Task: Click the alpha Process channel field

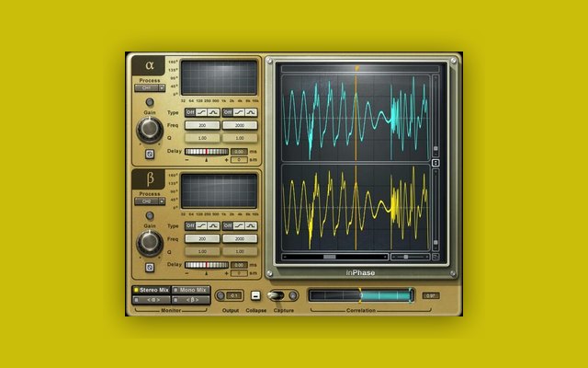Action: (147, 88)
